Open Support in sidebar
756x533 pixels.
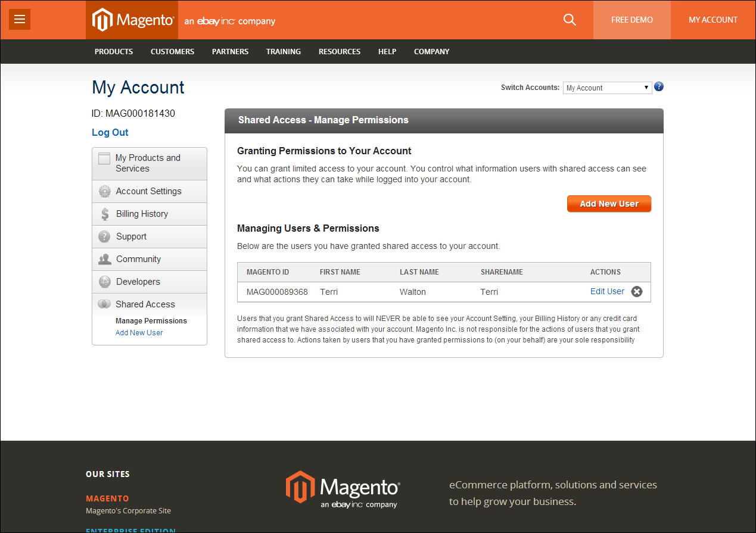pos(150,237)
